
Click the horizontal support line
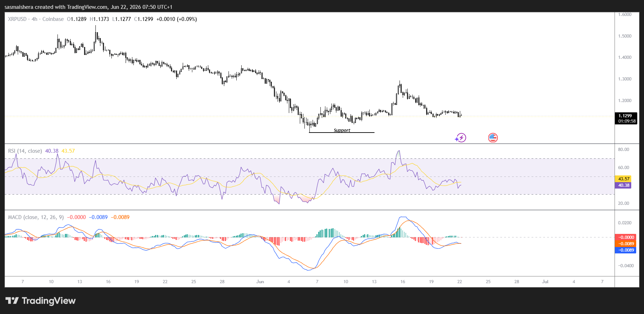point(342,133)
